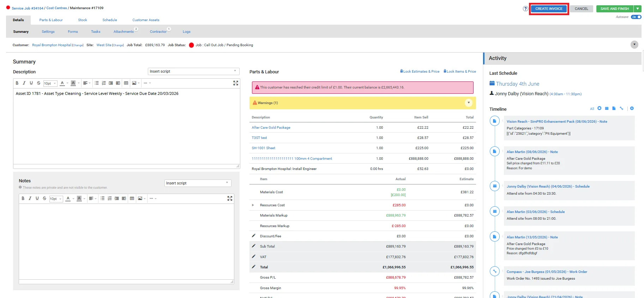Open Service Job #34164 breadcrumb

[28, 8]
